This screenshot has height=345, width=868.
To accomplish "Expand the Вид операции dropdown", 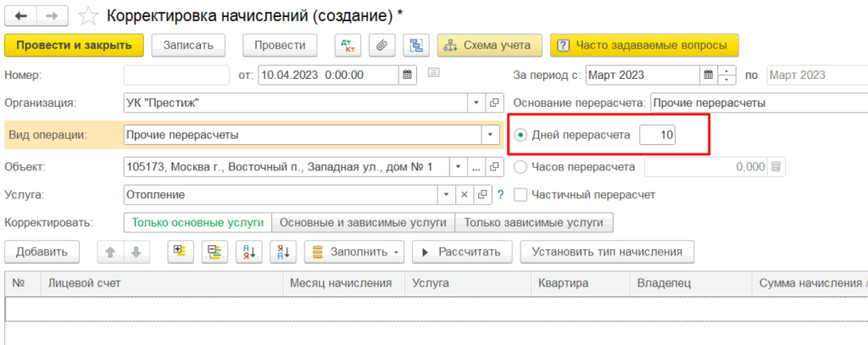I will pos(490,135).
